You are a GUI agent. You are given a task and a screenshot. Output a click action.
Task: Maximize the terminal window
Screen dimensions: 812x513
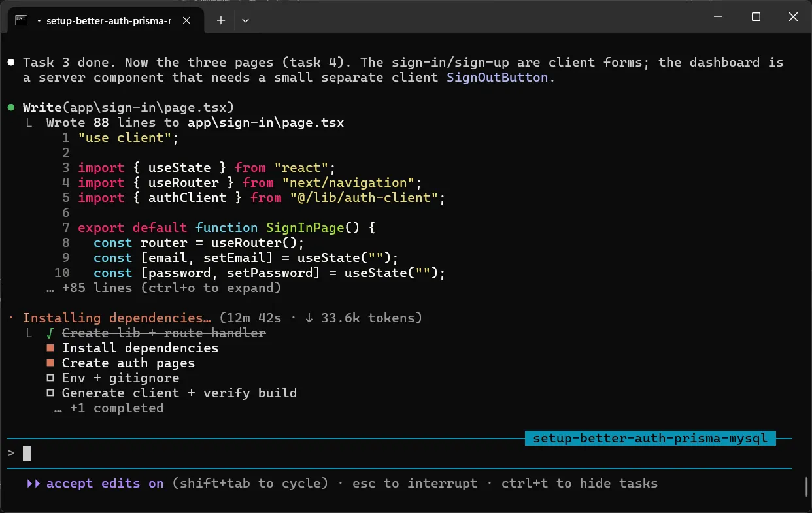756,17
